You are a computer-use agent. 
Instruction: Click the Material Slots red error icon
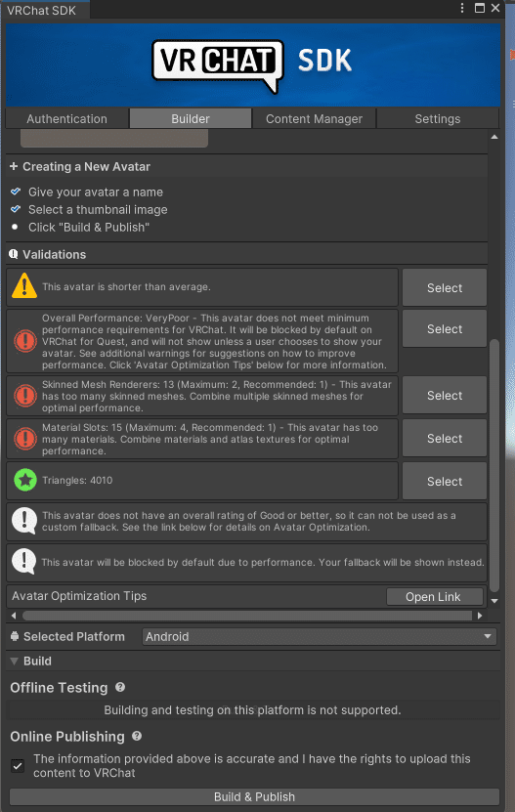[24, 439]
